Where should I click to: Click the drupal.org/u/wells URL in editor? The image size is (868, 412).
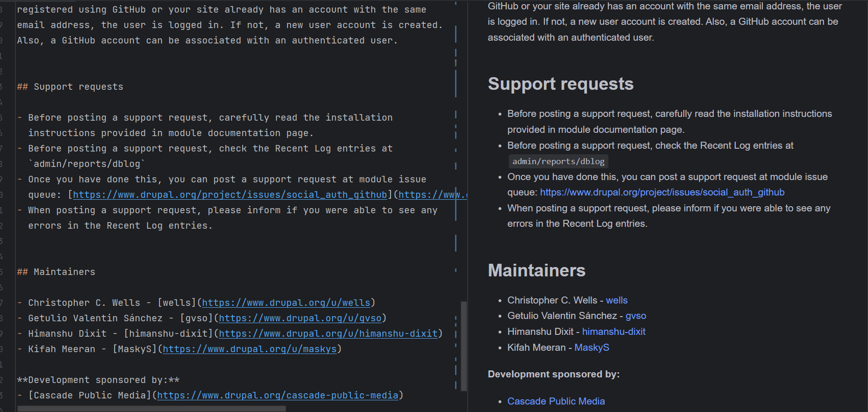pos(286,303)
